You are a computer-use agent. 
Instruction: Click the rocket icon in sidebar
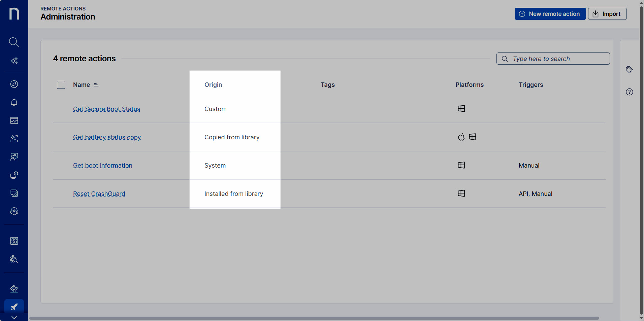point(14,307)
